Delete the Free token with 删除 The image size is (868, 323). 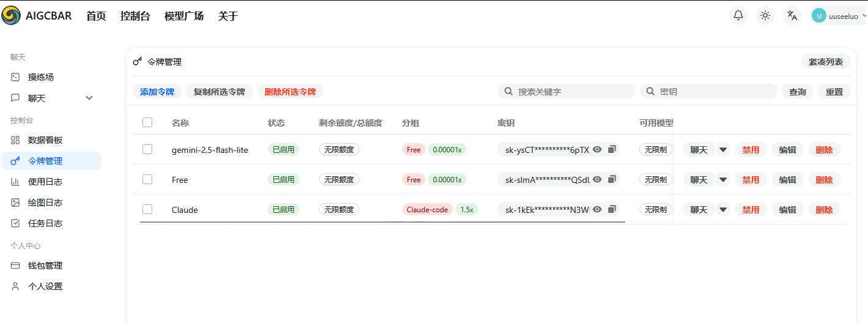pyautogui.click(x=825, y=180)
